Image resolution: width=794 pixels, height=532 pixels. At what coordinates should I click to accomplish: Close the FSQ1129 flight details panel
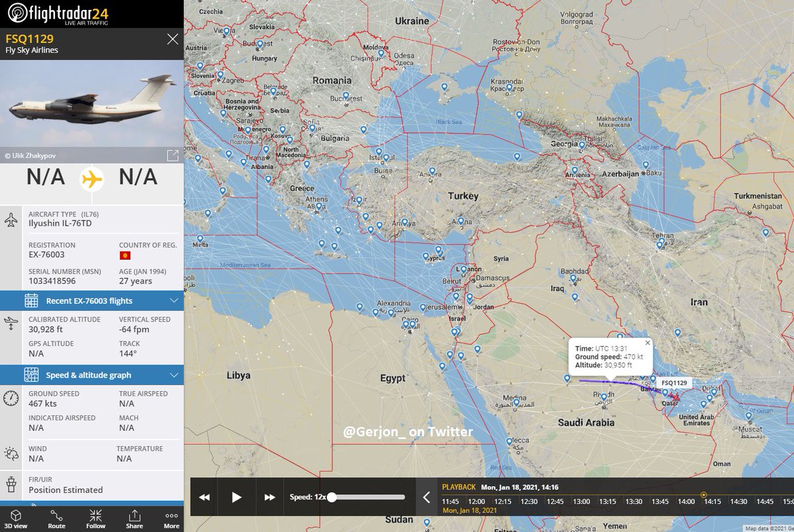173,40
